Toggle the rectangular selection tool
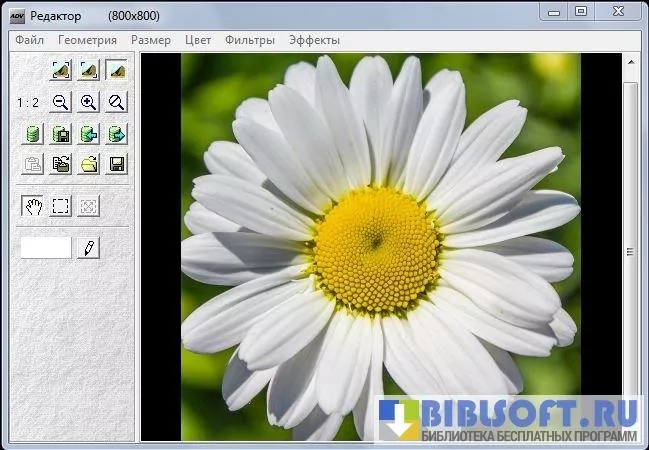Screen dimensions: 649x450 click(x=61, y=206)
